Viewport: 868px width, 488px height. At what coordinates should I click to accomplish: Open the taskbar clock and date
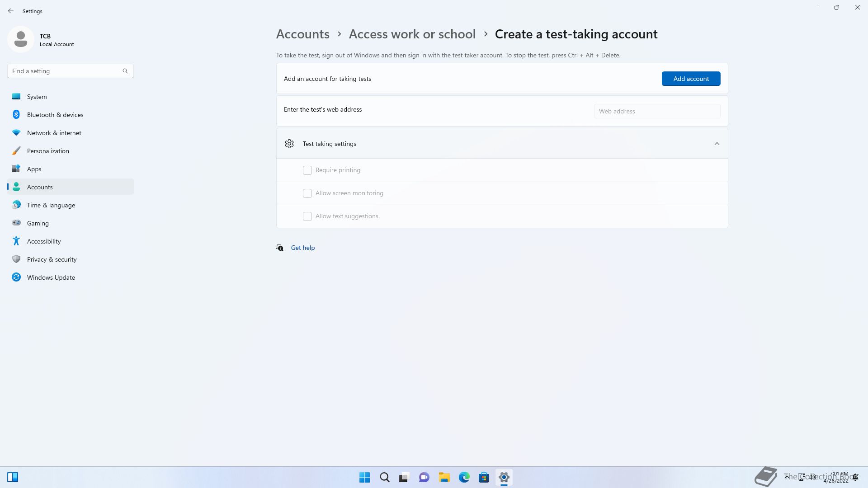836,477
